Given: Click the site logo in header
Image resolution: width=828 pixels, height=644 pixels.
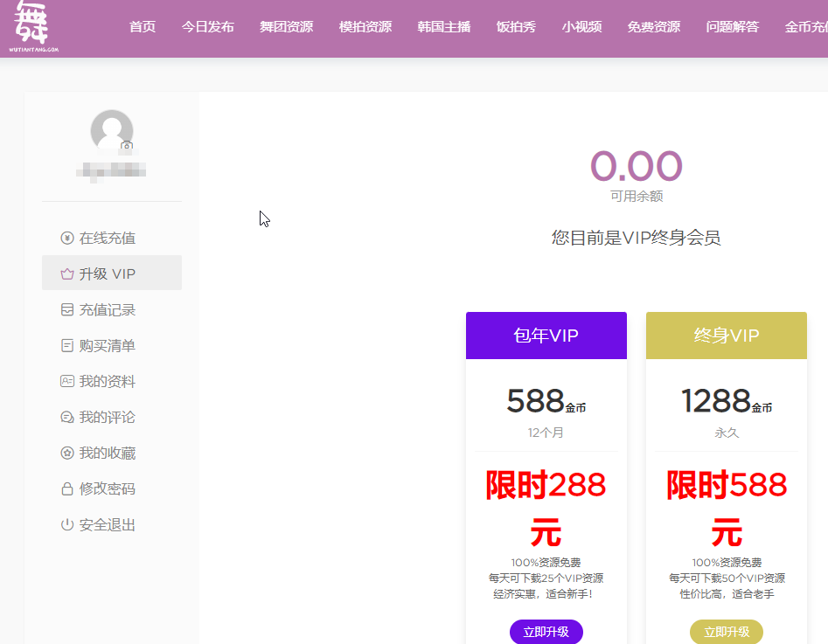Looking at the screenshot, I should [x=33, y=26].
